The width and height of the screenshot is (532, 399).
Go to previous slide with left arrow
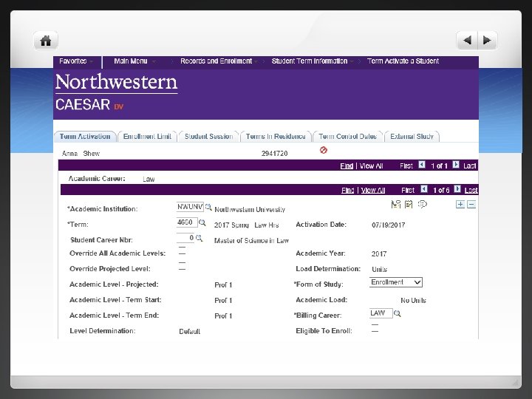[x=467, y=41]
